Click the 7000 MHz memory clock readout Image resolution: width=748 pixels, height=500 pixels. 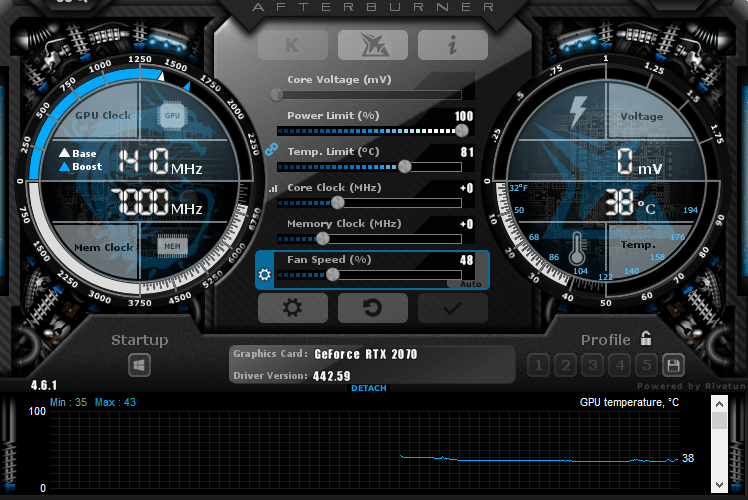click(x=156, y=202)
